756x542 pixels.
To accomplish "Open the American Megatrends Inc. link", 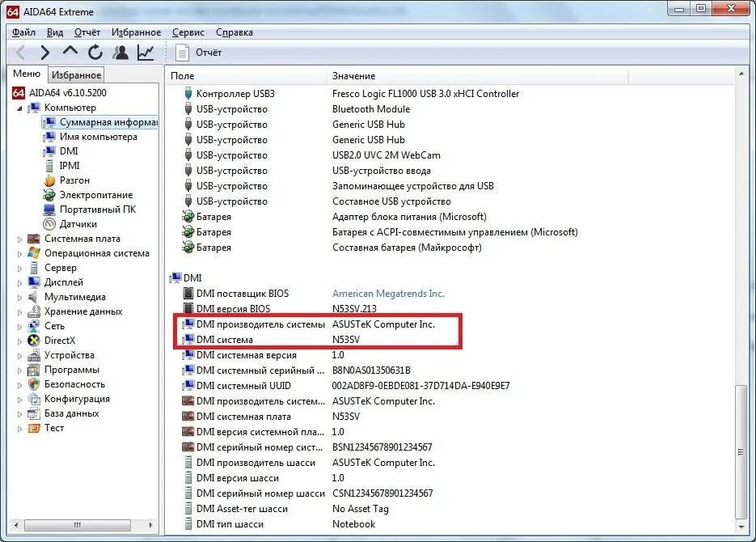I will [388, 294].
